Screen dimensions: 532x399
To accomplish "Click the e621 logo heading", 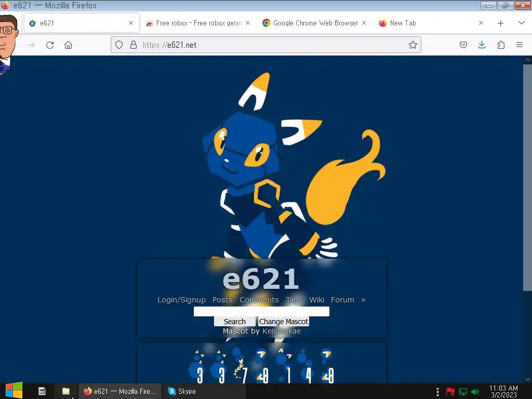I will tap(261, 279).
